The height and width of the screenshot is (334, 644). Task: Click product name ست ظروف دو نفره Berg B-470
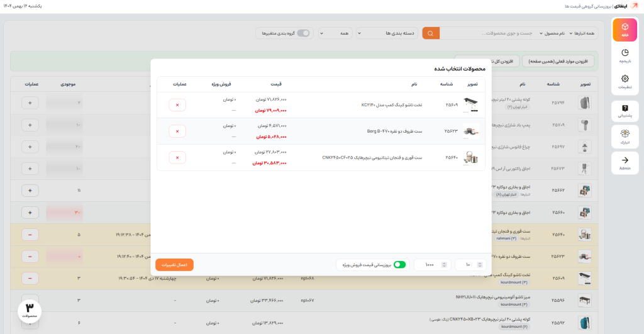point(394,131)
